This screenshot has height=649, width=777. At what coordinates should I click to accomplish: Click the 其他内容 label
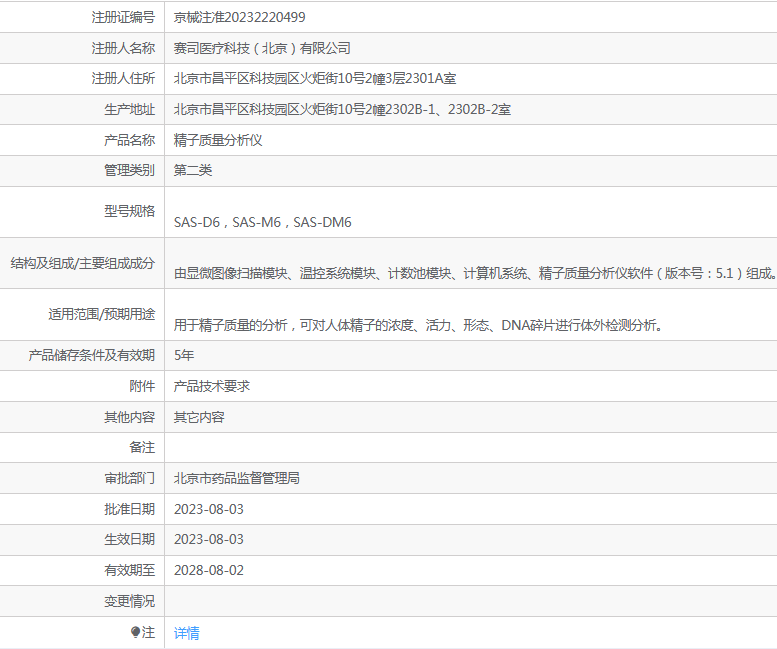point(129,417)
